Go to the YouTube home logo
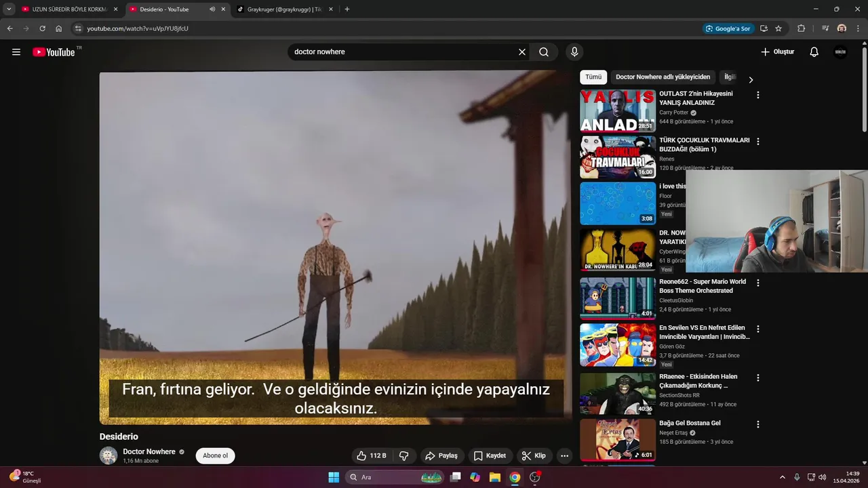The width and height of the screenshot is (868, 488). (54, 52)
